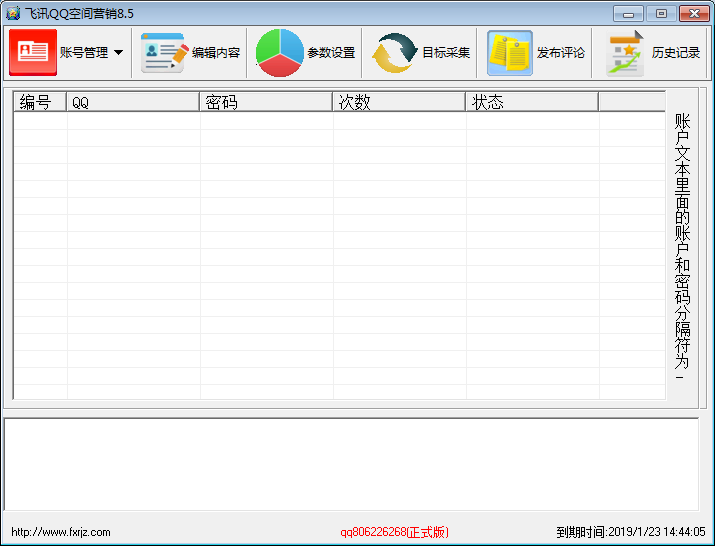
Task: Open the 参数设置 pie chart icon
Action: (280, 52)
